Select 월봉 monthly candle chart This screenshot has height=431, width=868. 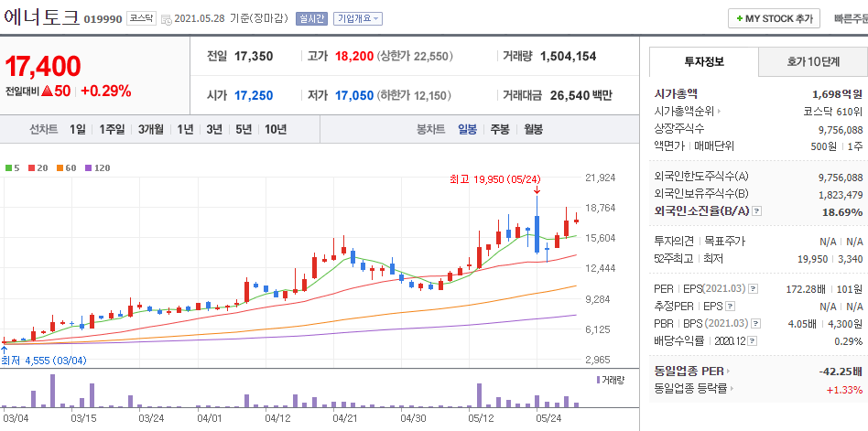click(x=534, y=129)
